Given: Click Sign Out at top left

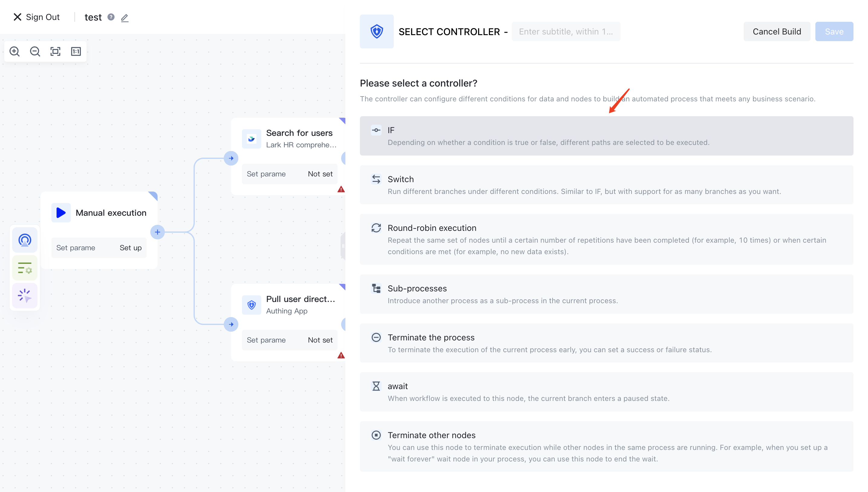Looking at the screenshot, I should pos(37,17).
